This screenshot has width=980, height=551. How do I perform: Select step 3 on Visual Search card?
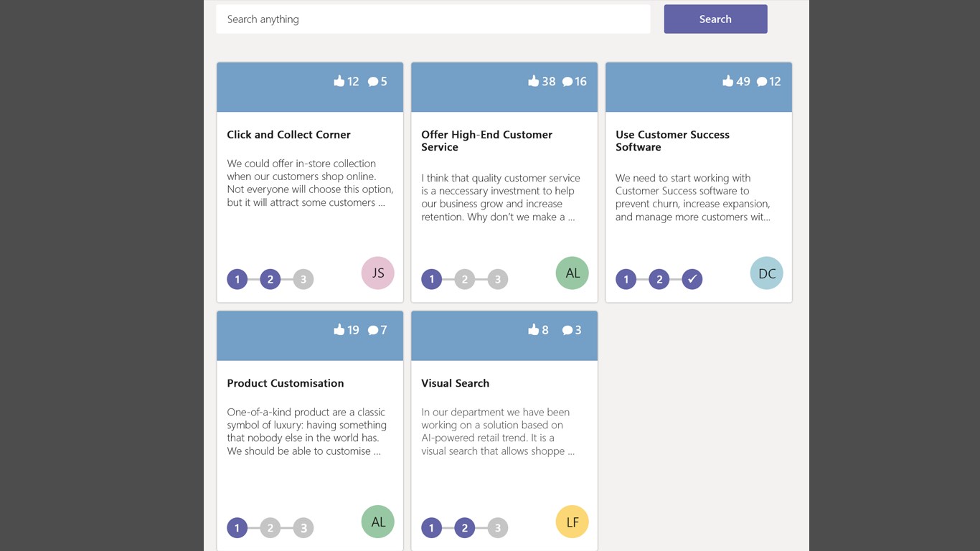click(x=498, y=528)
